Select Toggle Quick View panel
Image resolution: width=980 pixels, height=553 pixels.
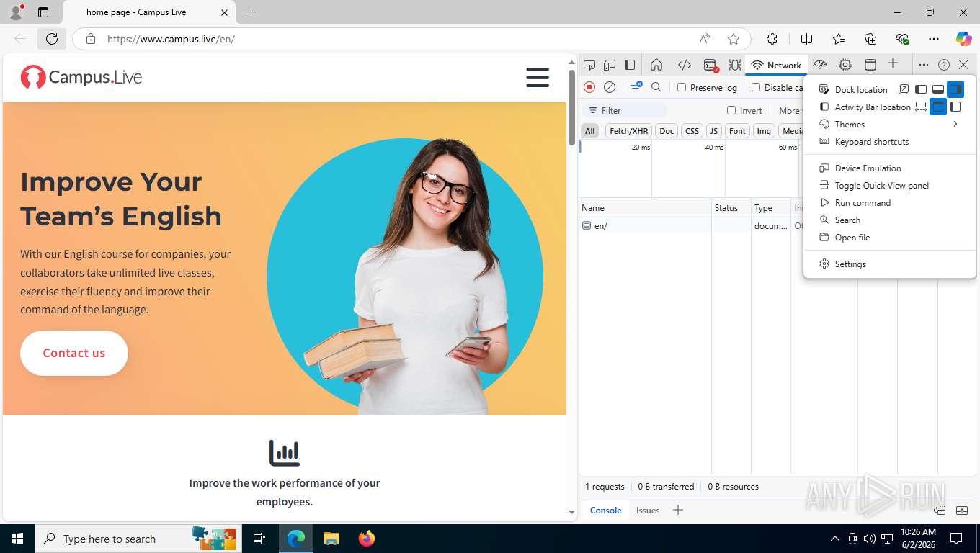pyautogui.click(x=890, y=186)
